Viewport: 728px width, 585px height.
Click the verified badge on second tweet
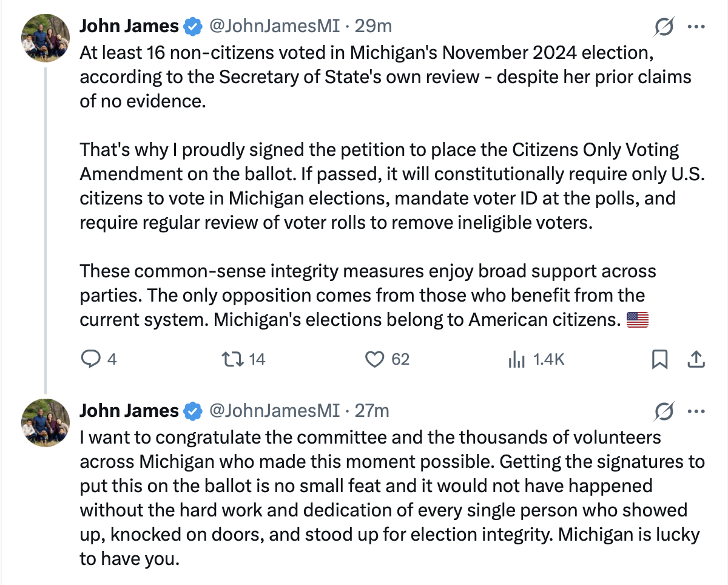point(193,411)
